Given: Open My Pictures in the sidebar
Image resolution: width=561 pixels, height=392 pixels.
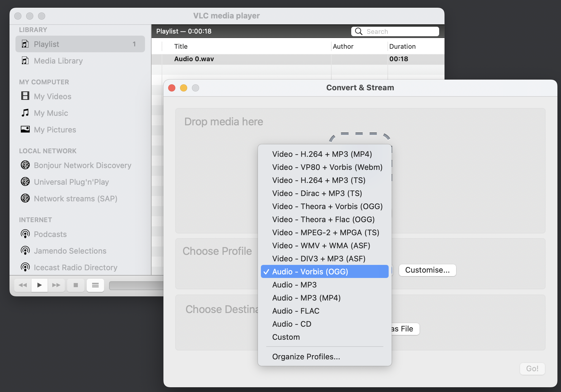Looking at the screenshot, I should pyautogui.click(x=80, y=129).
